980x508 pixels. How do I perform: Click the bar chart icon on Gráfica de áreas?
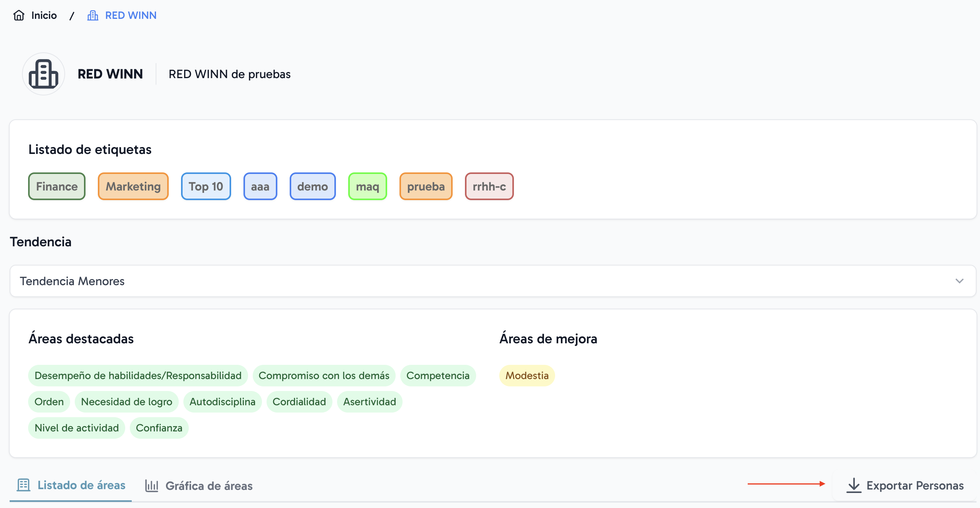152,486
